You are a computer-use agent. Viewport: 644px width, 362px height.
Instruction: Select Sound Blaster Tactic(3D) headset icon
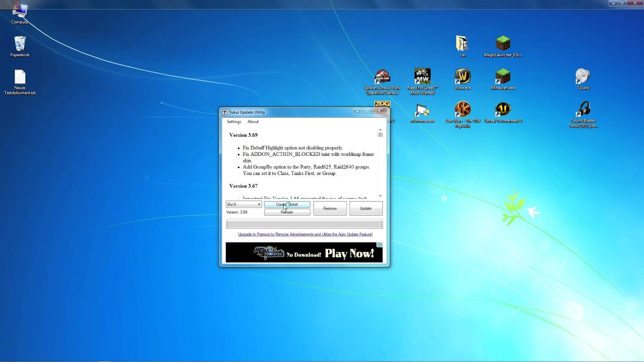pos(583,115)
